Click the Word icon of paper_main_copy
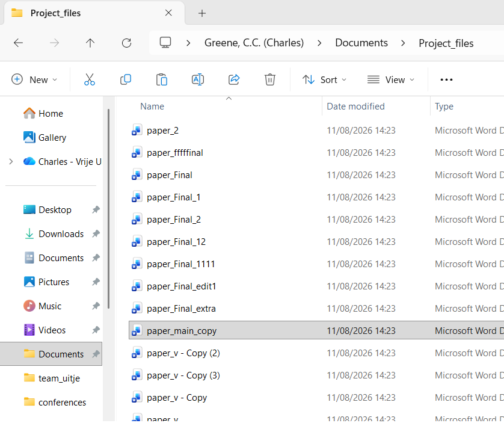 [137, 331]
